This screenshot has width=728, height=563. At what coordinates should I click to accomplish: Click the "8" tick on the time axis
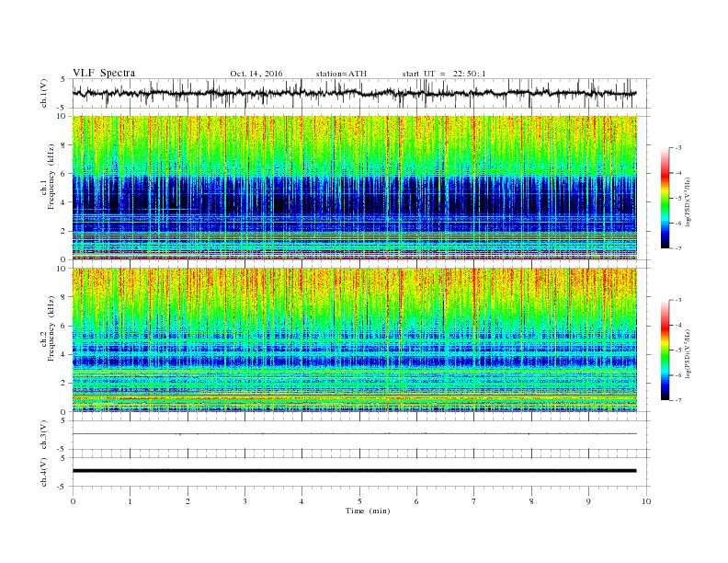[531, 501]
